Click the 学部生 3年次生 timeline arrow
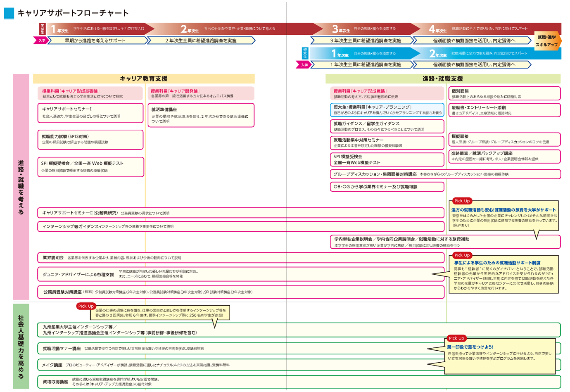Image resolution: width=570 pixels, height=392 pixels. pos(363,29)
